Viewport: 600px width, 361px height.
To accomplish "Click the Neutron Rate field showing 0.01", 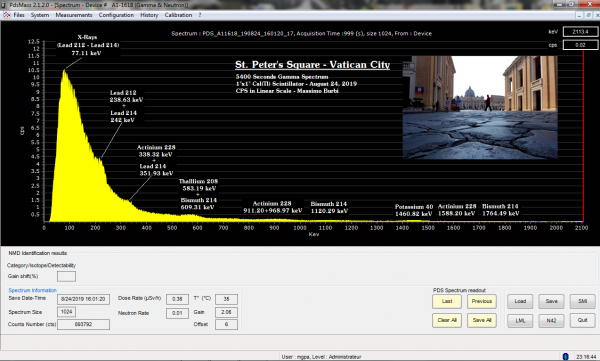I will coord(177,313).
